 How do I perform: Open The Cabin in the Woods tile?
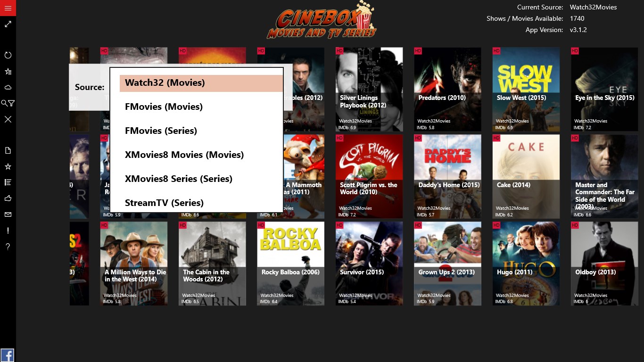pyautogui.click(x=212, y=263)
